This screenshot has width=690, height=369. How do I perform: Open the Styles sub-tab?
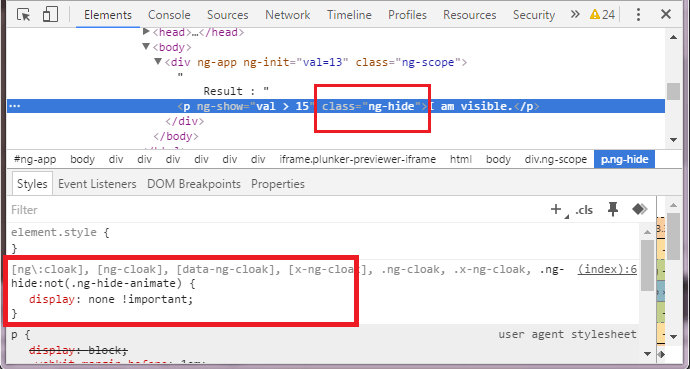[x=32, y=184]
